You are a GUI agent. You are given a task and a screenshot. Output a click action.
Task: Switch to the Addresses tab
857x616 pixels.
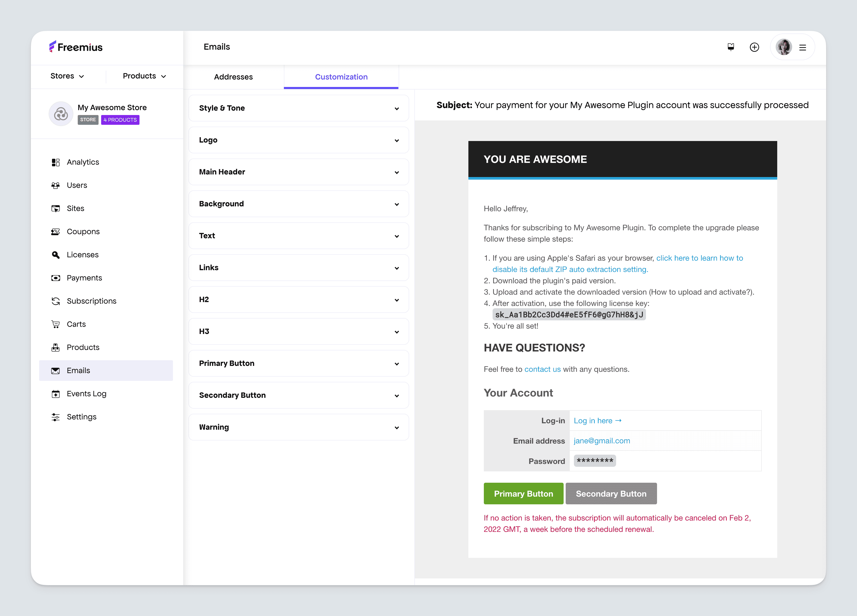pos(233,77)
